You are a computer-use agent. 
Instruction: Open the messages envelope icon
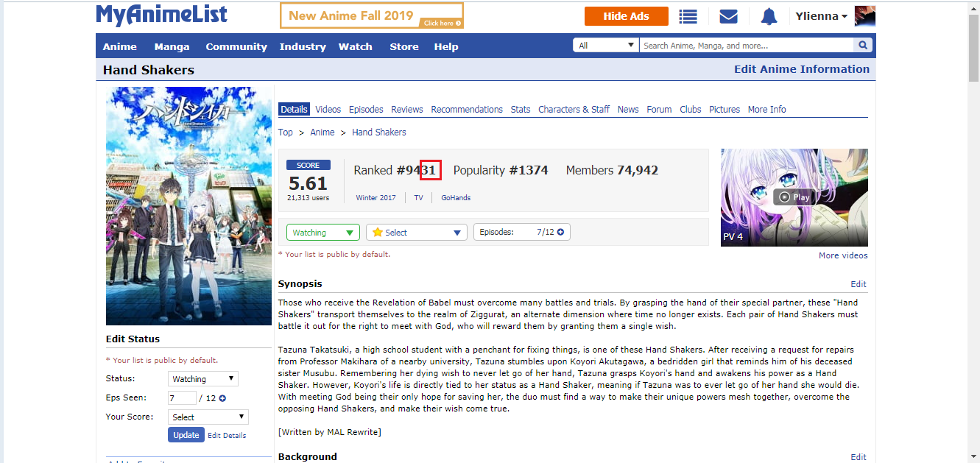click(x=728, y=16)
